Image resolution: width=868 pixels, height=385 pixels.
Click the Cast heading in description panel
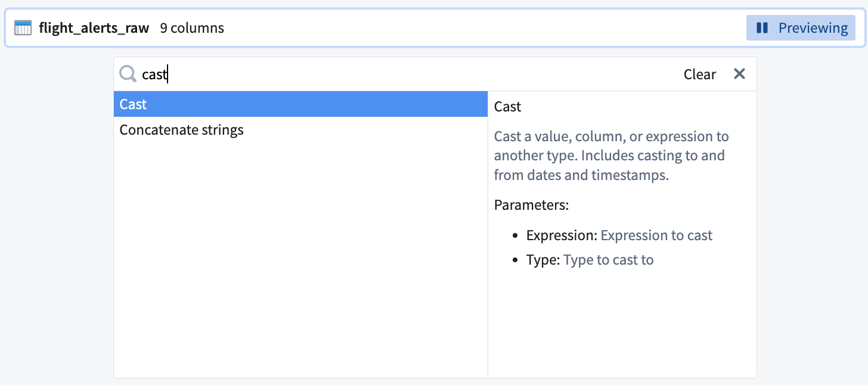(x=507, y=107)
